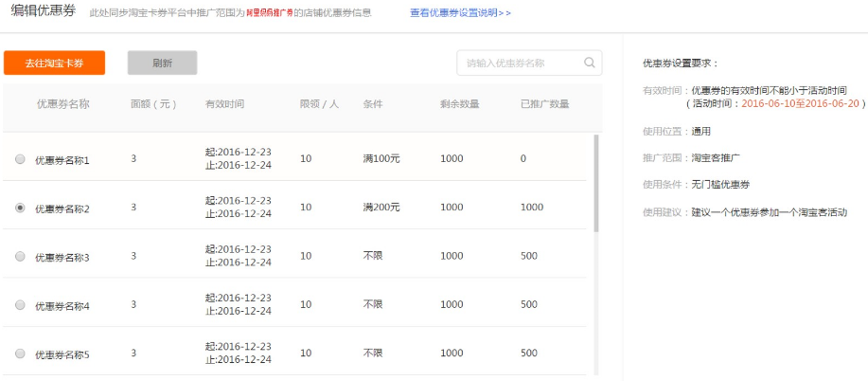Click the search magnifier icon

pos(590,63)
